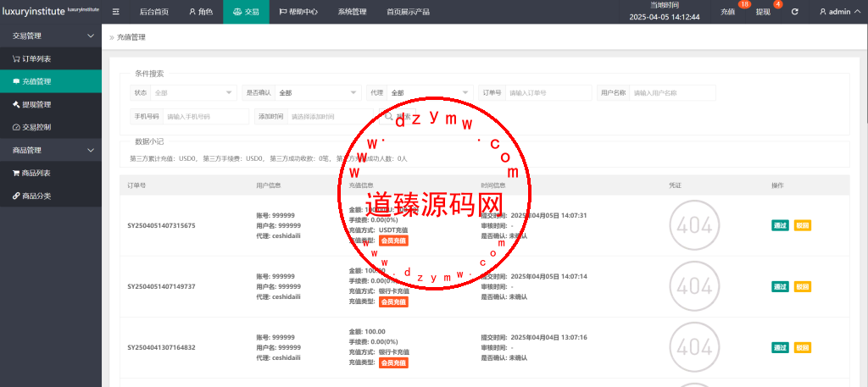Reject order SY2504051407149737 with 驳回

click(803, 286)
